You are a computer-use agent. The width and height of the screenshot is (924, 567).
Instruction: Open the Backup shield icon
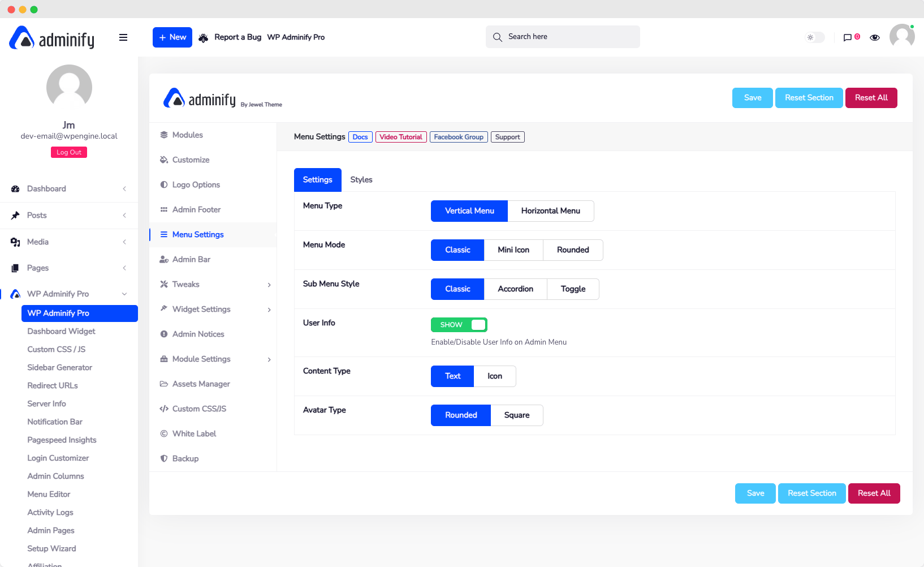[163, 458]
